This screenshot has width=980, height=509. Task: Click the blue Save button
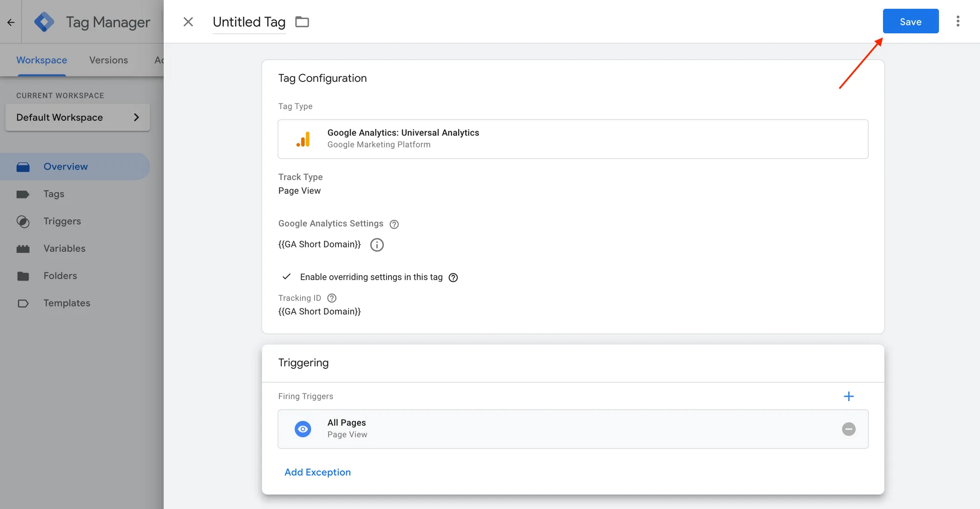[x=910, y=22]
